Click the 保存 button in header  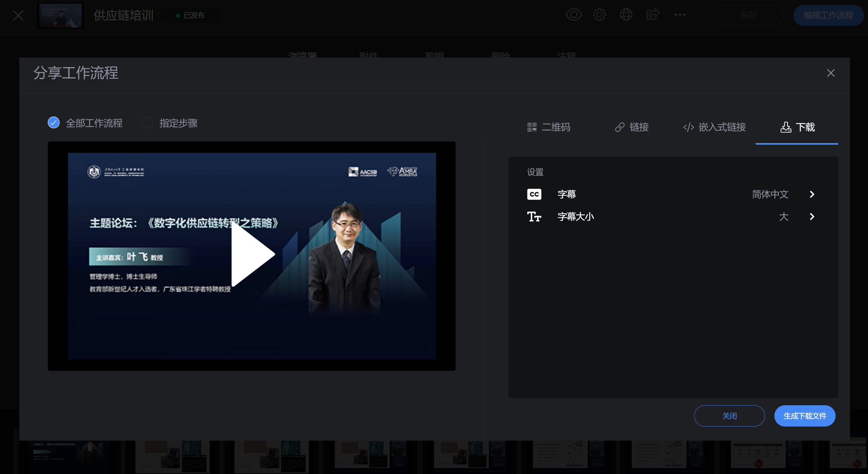748,15
